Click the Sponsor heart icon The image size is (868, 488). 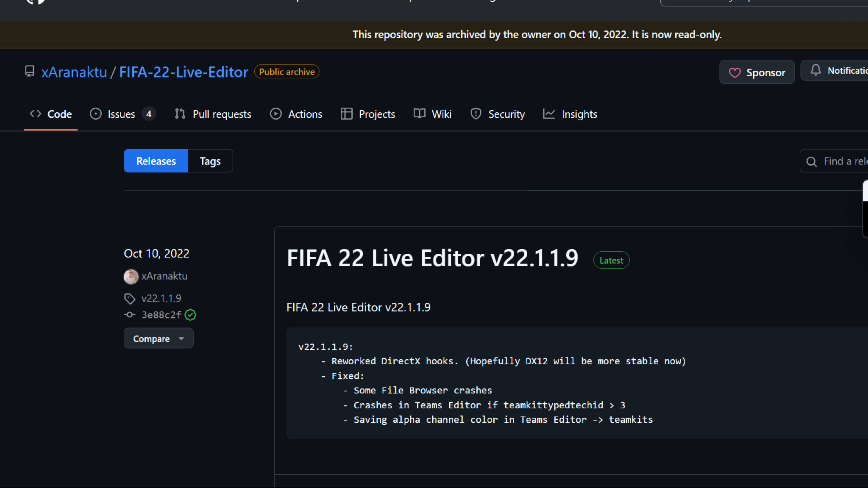click(735, 73)
